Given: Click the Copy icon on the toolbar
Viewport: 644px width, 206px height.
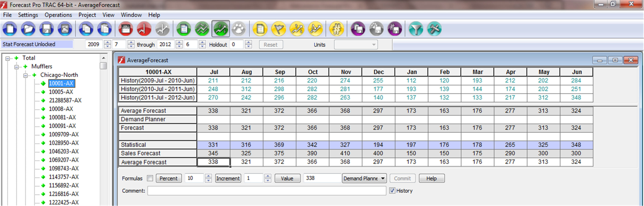Looking at the screenshot, I should pos(86,29).
